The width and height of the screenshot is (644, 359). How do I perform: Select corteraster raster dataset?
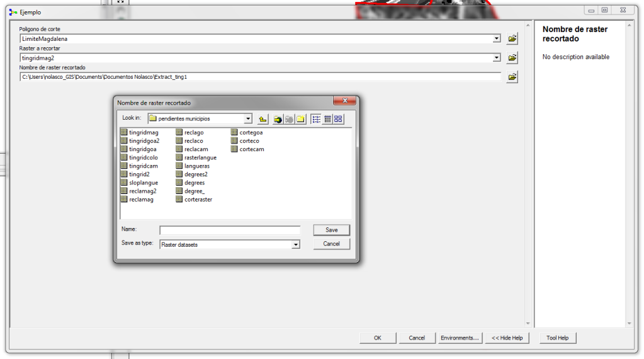click(195, 200)
